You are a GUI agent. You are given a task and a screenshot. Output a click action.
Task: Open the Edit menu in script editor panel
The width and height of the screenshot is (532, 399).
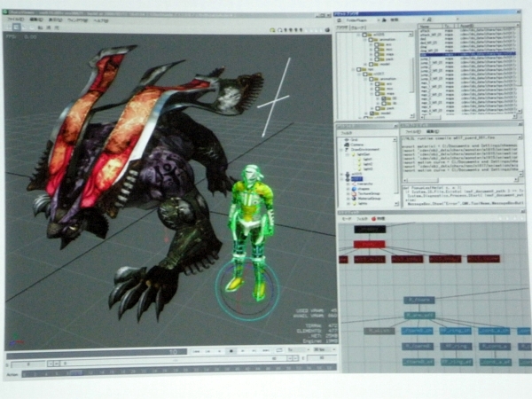(433, 131)
